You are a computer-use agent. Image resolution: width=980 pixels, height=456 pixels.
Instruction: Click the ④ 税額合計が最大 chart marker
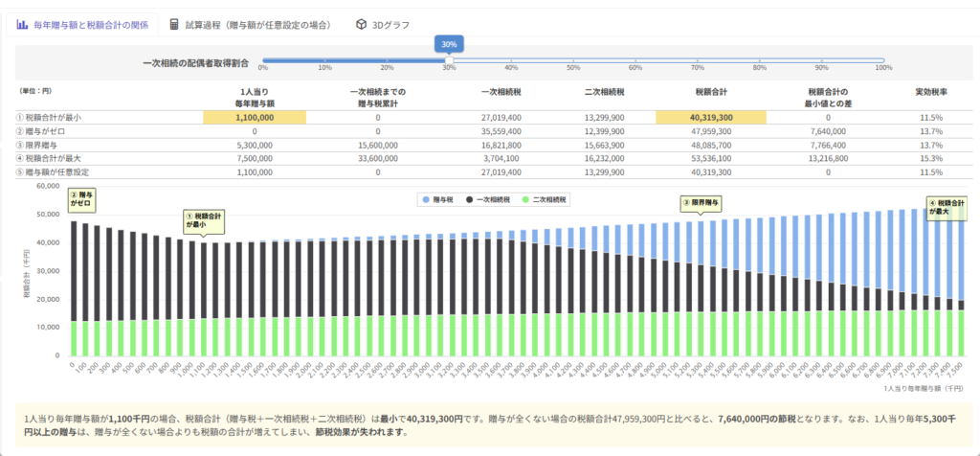946,207
